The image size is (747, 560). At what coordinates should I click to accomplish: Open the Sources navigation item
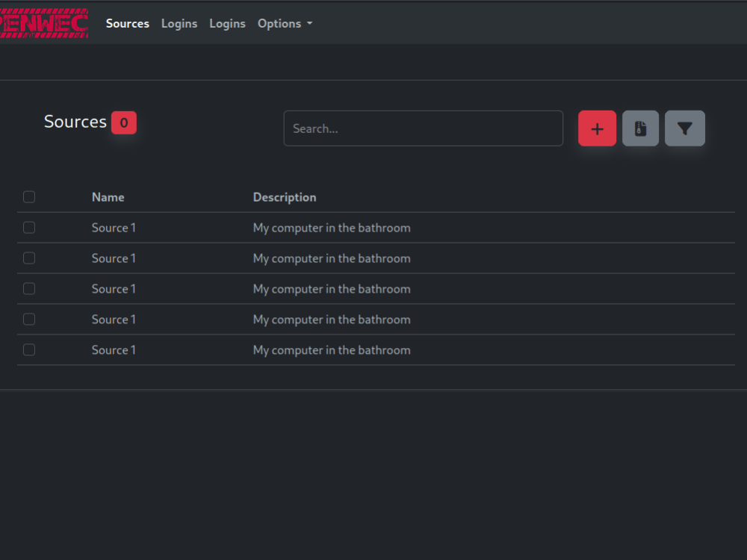[x=127, y=23]
